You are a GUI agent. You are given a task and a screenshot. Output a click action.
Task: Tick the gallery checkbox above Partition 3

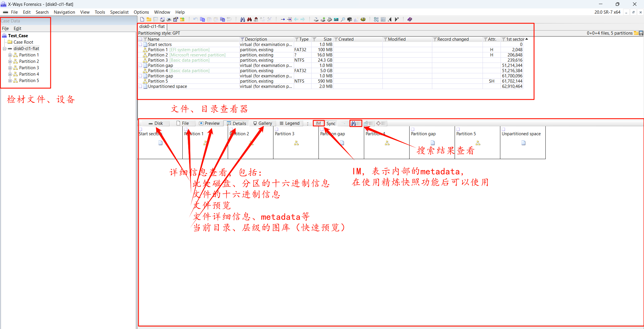click(x=277, y=129)
